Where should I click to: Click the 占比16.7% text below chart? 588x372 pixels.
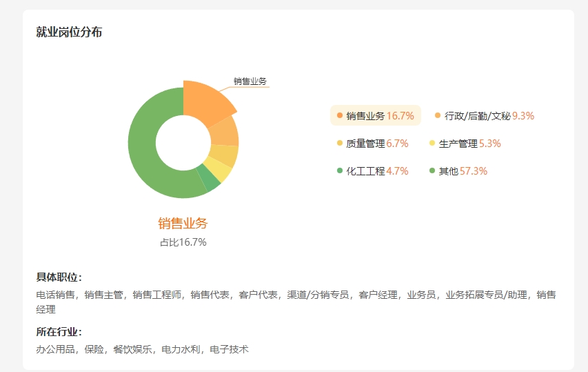pyautogui.click(x=183, y=242)
